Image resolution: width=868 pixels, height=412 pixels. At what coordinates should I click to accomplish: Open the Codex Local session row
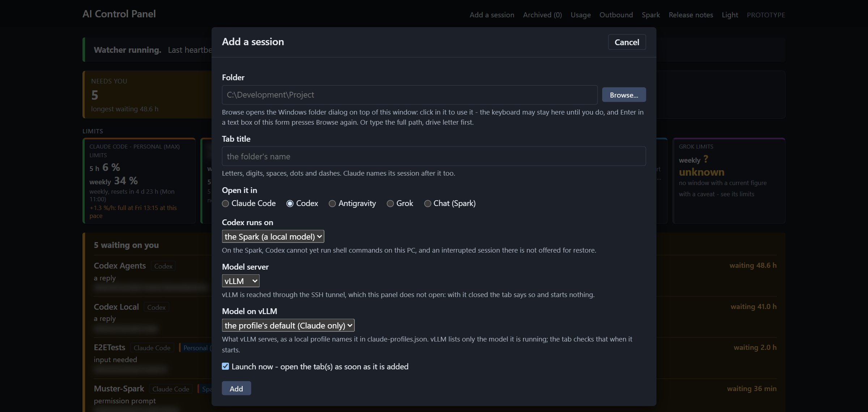click(x=152, y=317)
